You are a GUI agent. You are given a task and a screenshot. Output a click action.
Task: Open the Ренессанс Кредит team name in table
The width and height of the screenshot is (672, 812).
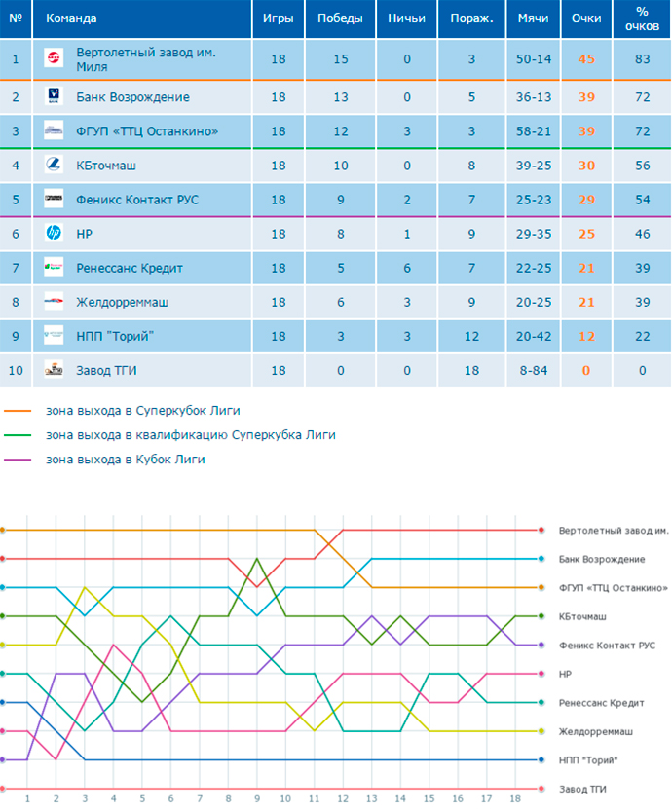130,269
